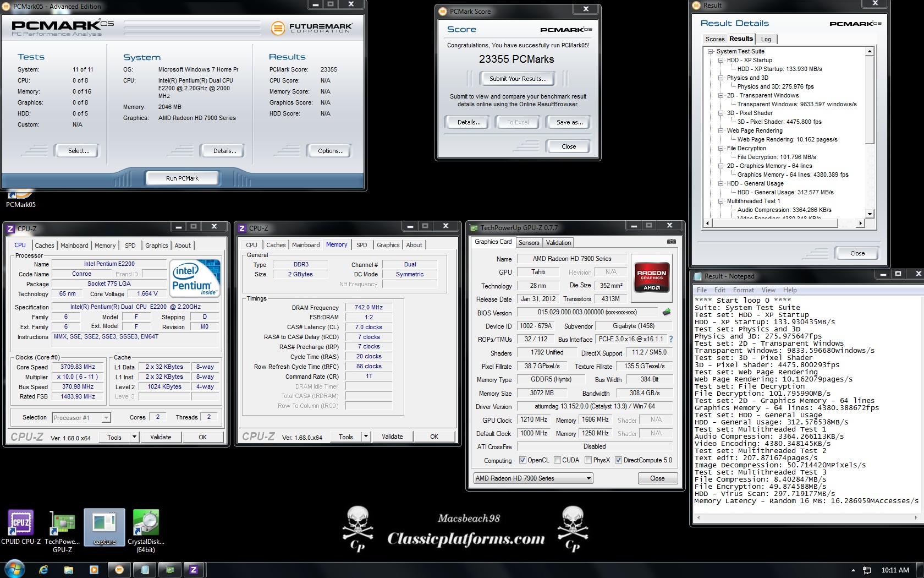Collapse the 3D - Pixel Shader tree node
This screenshot has width=924, height=578.
[721, 113]
